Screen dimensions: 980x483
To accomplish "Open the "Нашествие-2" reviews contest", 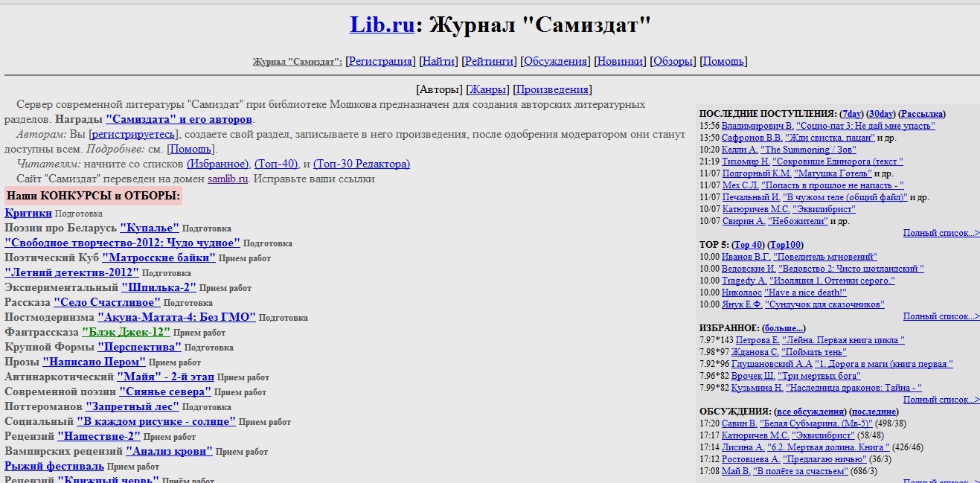I will tap(99, 436).
